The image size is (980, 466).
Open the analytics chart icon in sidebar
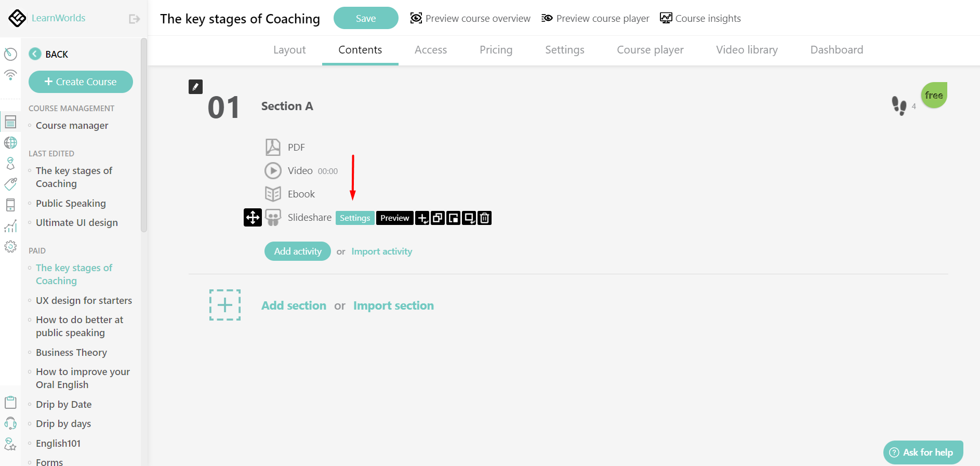tap(10, 225)
